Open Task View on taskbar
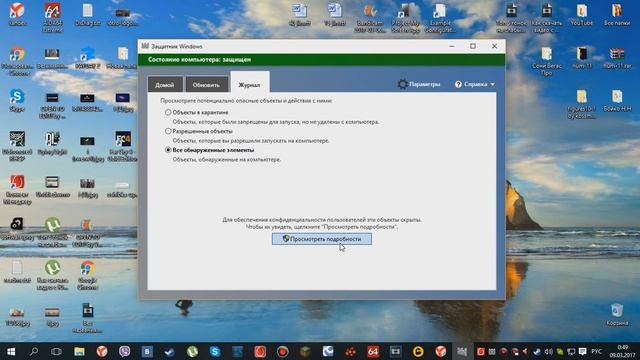The height and width of the screenshot is (360, 640). click(x=56, y=351)
